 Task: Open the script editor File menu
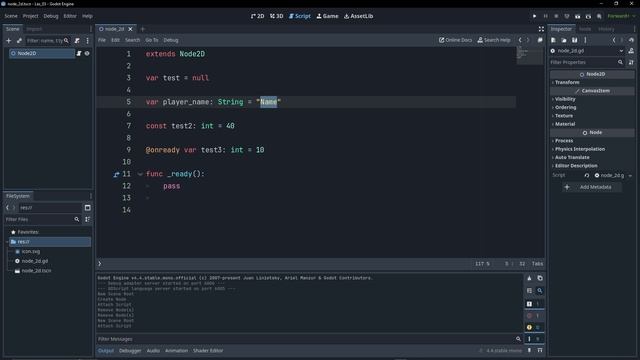coord(102,40)
